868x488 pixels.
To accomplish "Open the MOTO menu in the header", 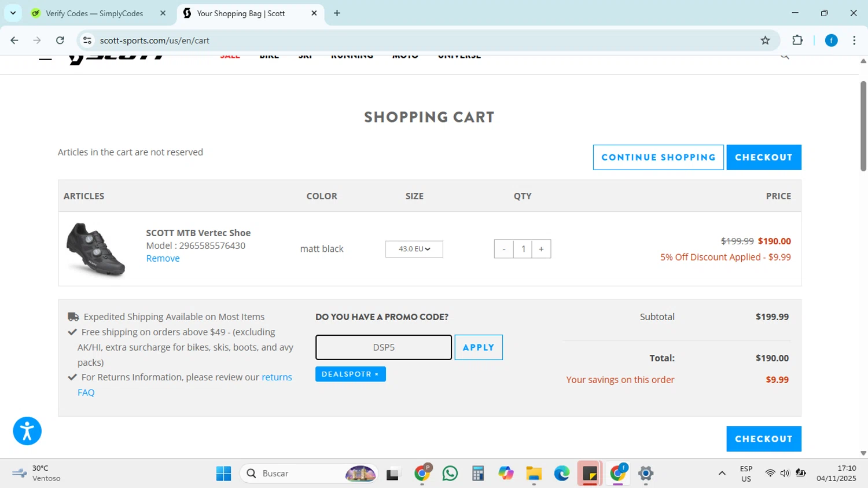I will tap(405, 57).
